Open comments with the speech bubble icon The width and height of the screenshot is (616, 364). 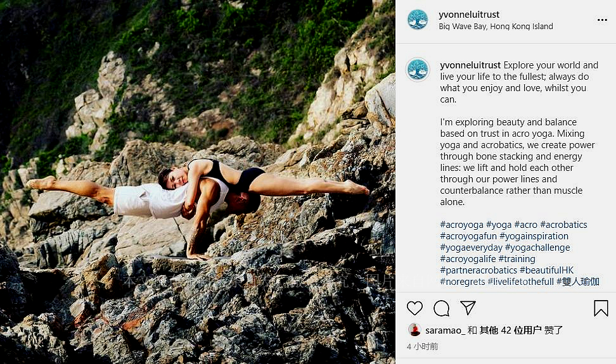(x=442, y=308)
